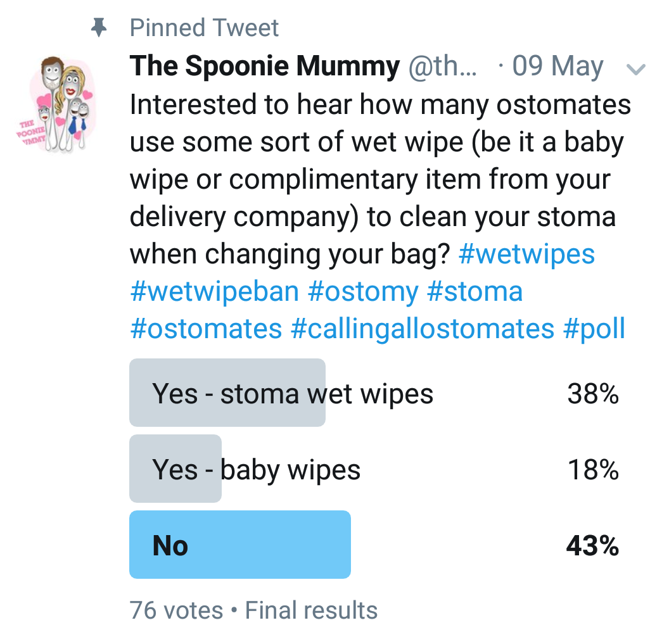
Task: Visit the #ostomates hashtag
Action: point(206,329)
